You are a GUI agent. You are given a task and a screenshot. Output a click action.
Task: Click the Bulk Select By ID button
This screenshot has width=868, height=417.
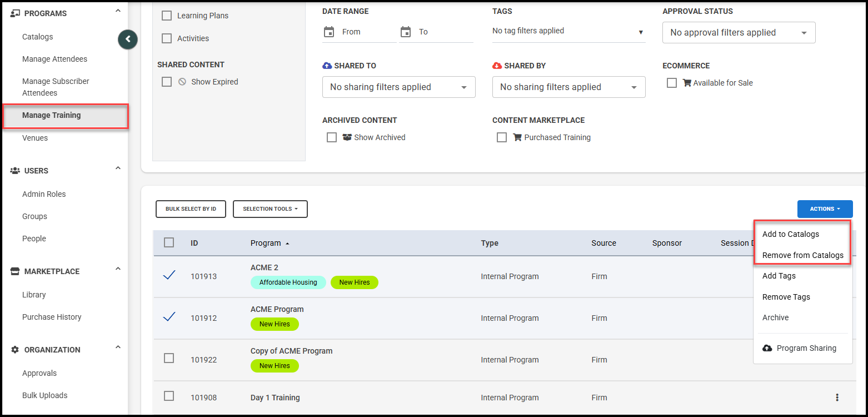click(191, 209)
